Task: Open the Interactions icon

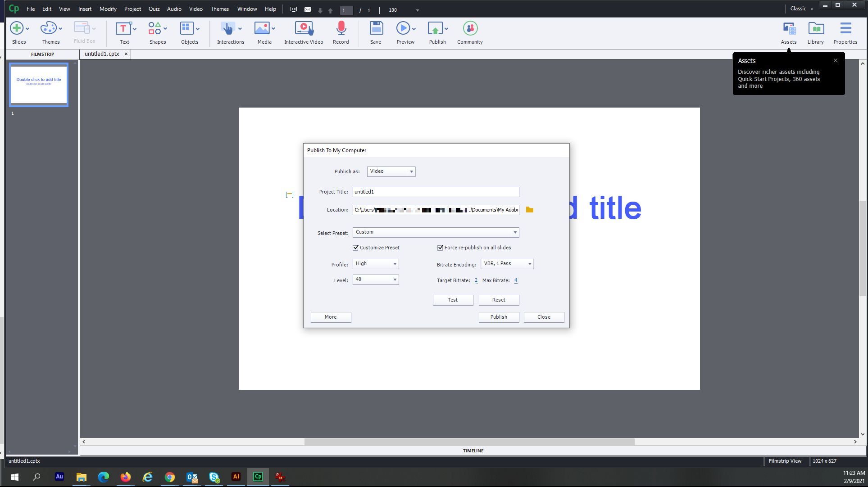Action: 228,28
